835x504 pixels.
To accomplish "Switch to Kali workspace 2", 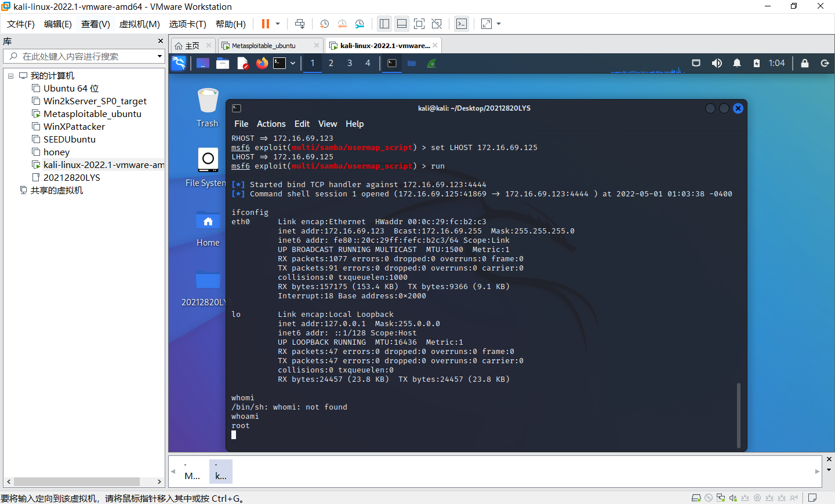I will (x=331, y=63).
